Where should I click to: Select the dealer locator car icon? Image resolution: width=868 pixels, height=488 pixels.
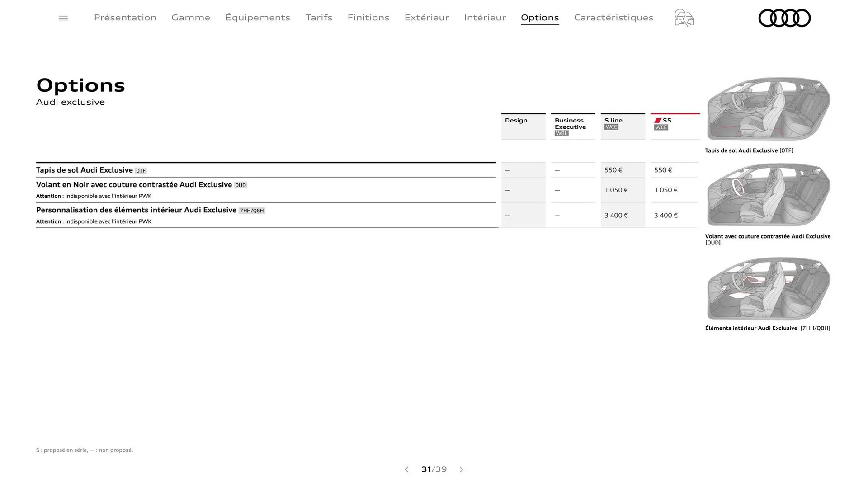coord(684,18)
